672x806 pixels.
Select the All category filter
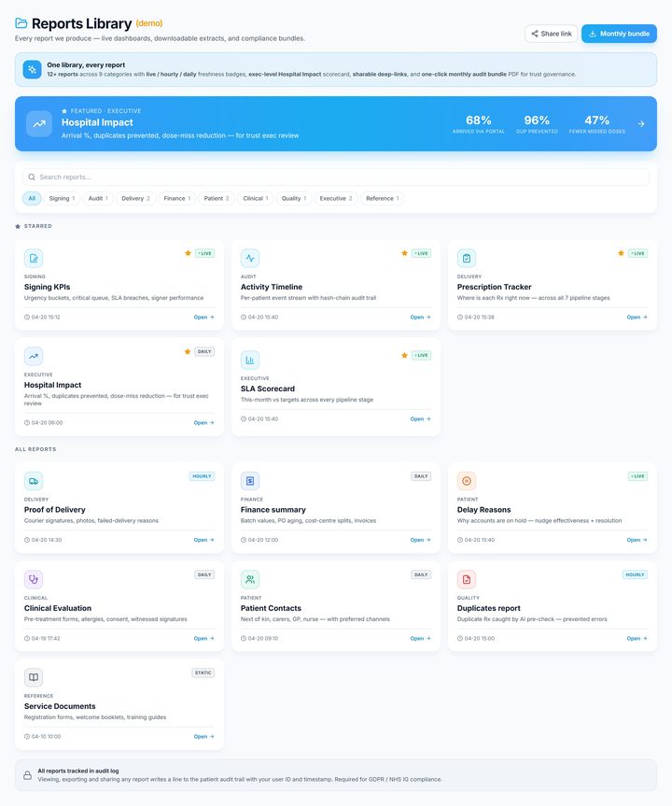click(x=32, y=198)
